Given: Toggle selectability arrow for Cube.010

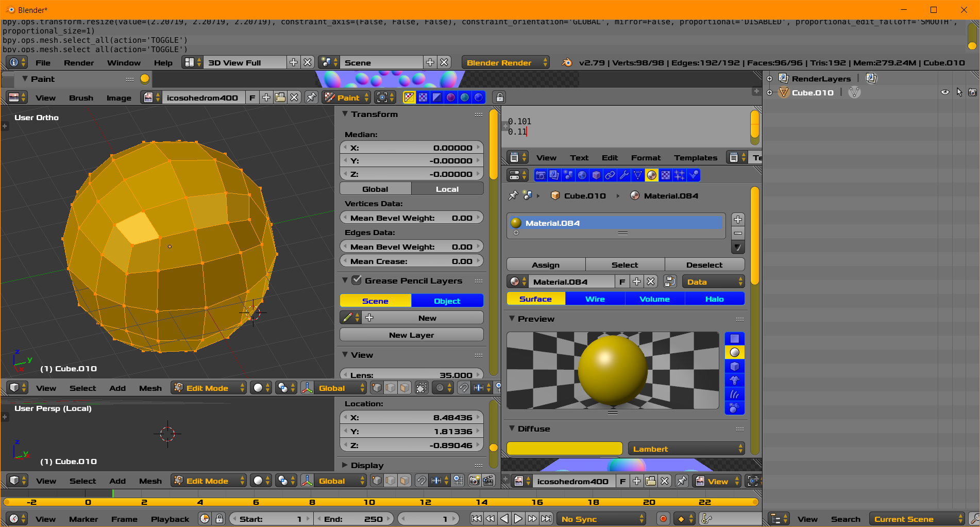Looking at the screenshot, I should point(959,92).
